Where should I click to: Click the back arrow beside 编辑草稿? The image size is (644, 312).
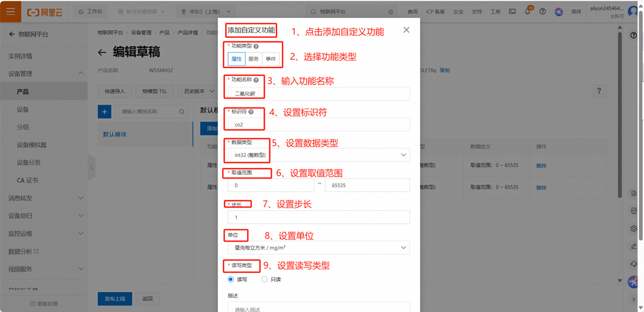click(102, 53)
